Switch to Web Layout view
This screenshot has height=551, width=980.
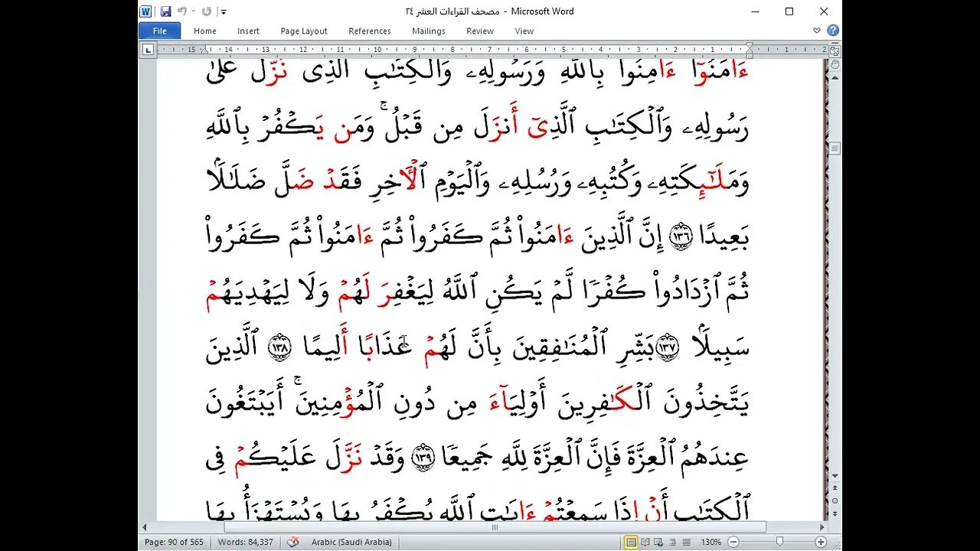(x=658, y=542)
